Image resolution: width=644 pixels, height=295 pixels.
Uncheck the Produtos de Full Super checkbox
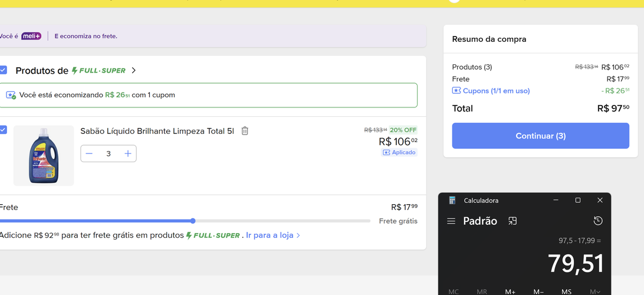[x=3, y=70]
